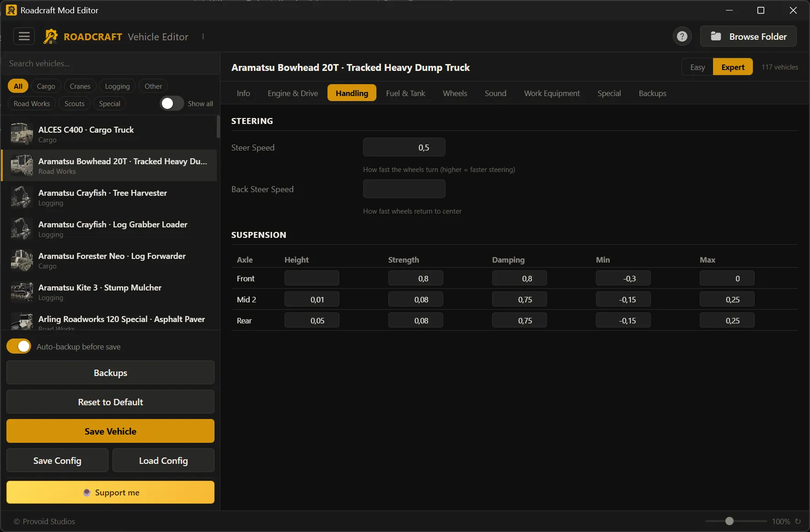The image size is (810, 532).
Task: Select Aramatsu Crayfish Tree Harvester
Action: point(109,197)
